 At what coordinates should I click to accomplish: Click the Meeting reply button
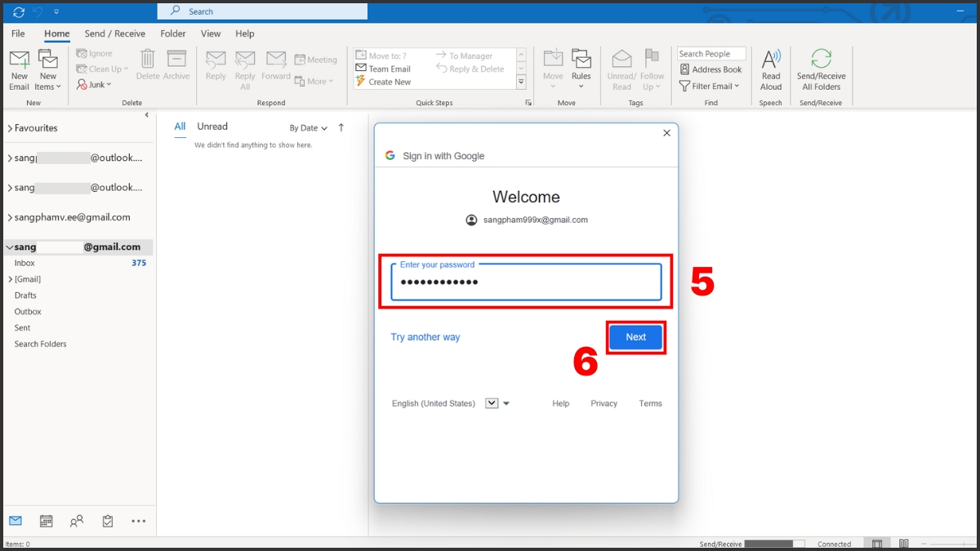(x=316, y=60)
